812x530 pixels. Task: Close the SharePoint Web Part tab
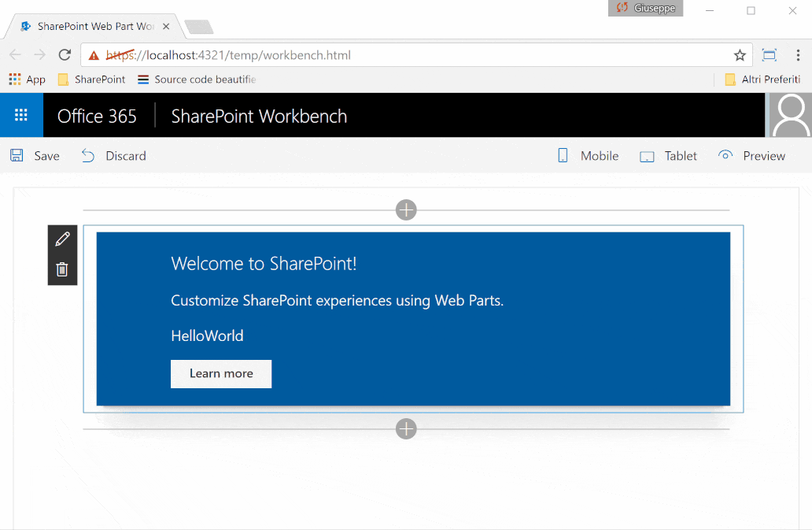point(166,27)
